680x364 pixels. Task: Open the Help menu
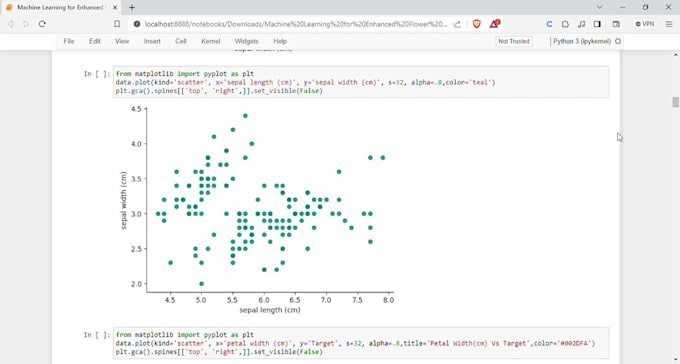(280, 41)
